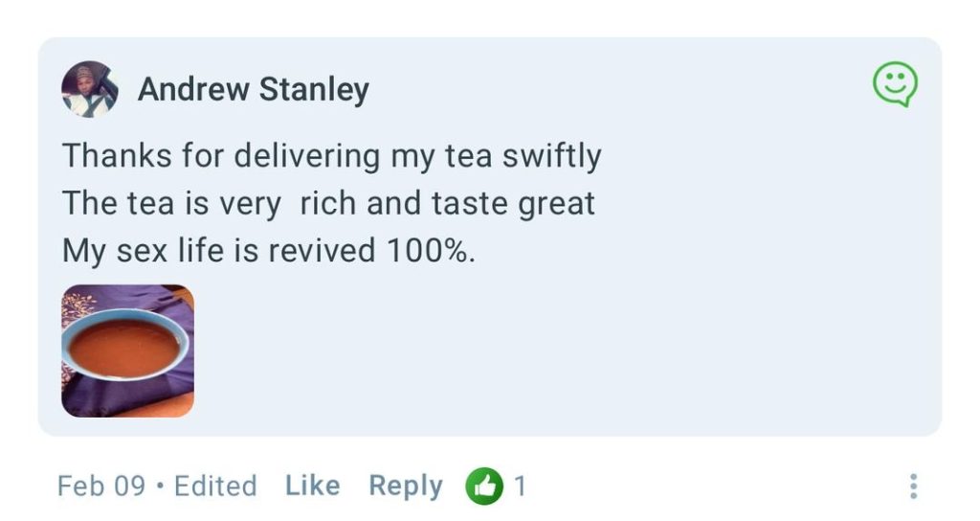
Task: Like Andrew Stanley's comment
Action: tap(312, 486)
